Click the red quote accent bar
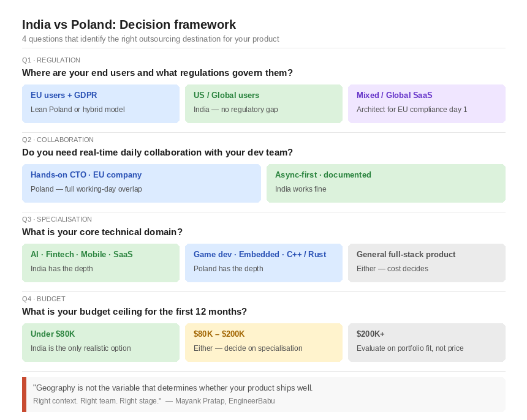The height and width of the screenshot is (420, 527). [x=24, y=394]
